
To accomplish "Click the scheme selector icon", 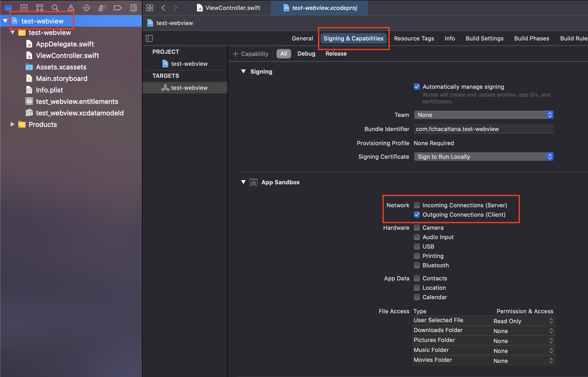I will (x=149, y=7).
